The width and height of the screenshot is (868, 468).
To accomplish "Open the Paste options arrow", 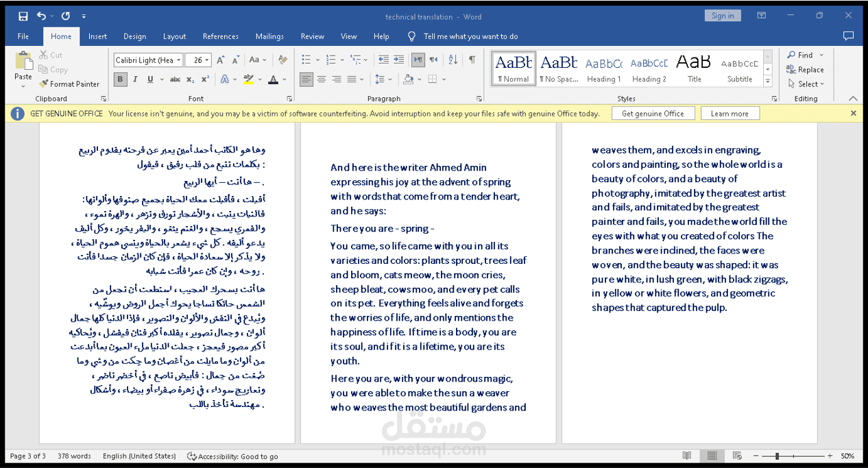I will point(23,86).
